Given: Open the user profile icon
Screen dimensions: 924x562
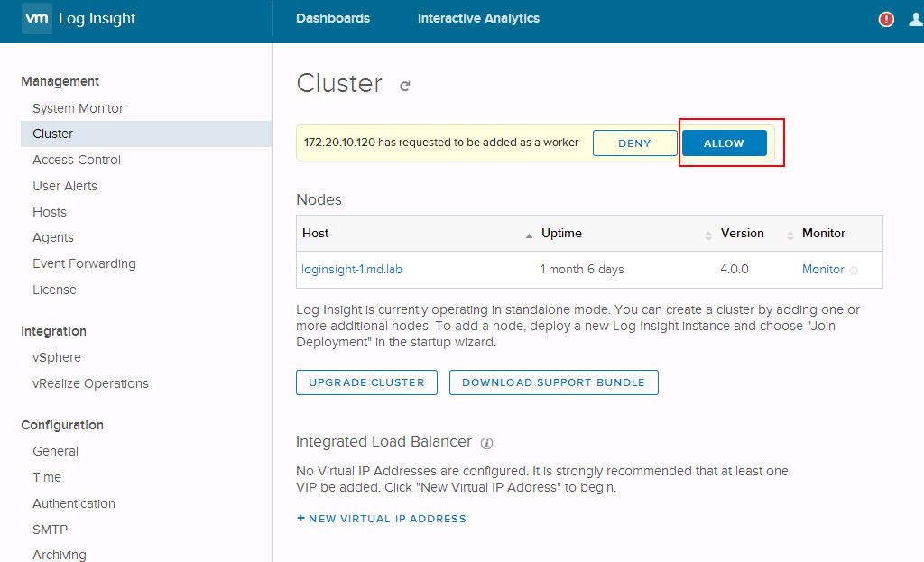Looking at the screenshot, I should point(916,19).
